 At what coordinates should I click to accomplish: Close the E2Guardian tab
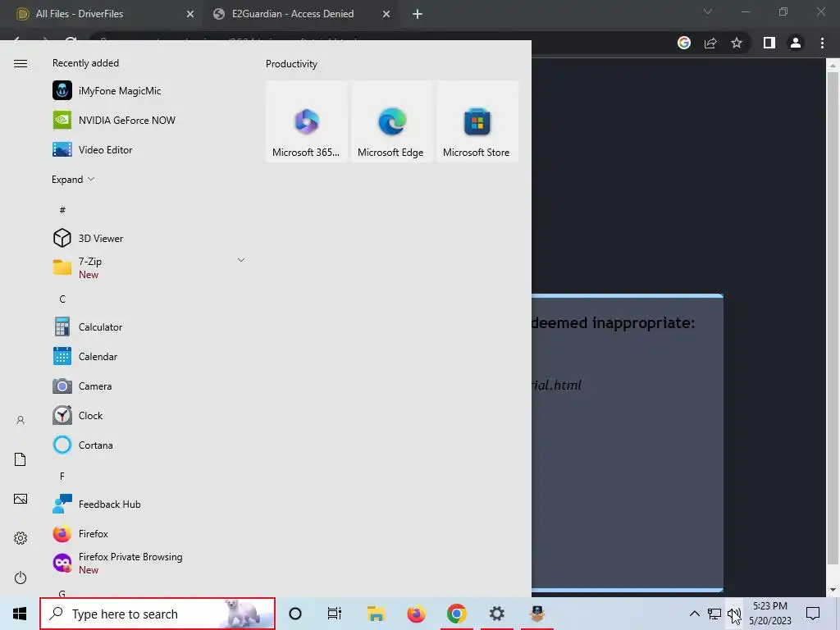coord(386,14)
